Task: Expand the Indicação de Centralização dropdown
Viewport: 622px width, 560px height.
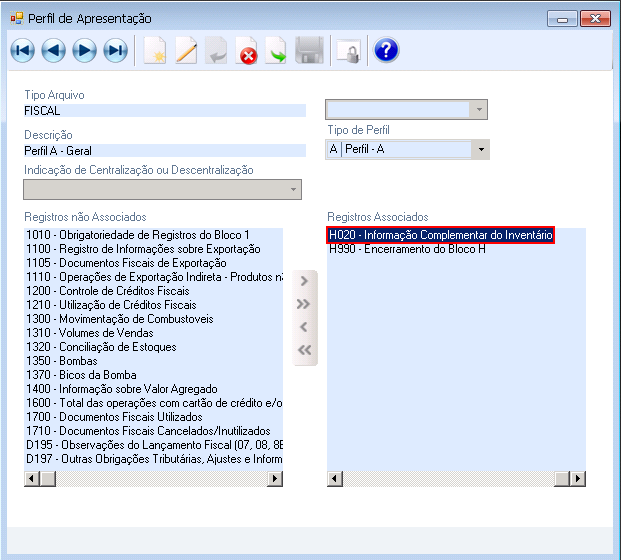Action: [x=293, y=189]
